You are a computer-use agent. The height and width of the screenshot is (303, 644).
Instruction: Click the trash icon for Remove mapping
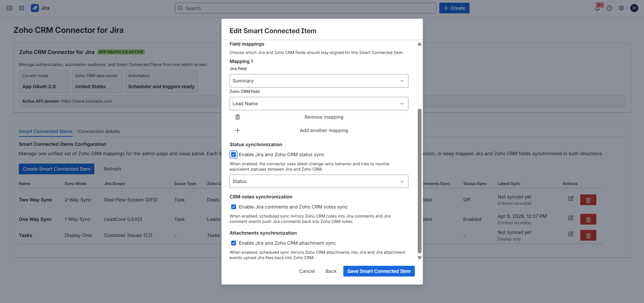point(238,117)
